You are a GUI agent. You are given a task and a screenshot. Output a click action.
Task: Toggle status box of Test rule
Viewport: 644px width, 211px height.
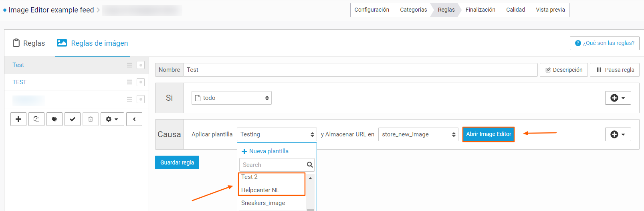(x=141, y=65)
